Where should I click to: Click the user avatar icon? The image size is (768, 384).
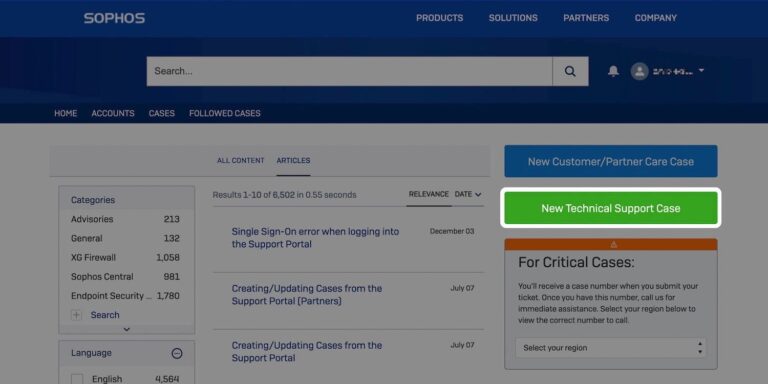[x=640, y=71]
